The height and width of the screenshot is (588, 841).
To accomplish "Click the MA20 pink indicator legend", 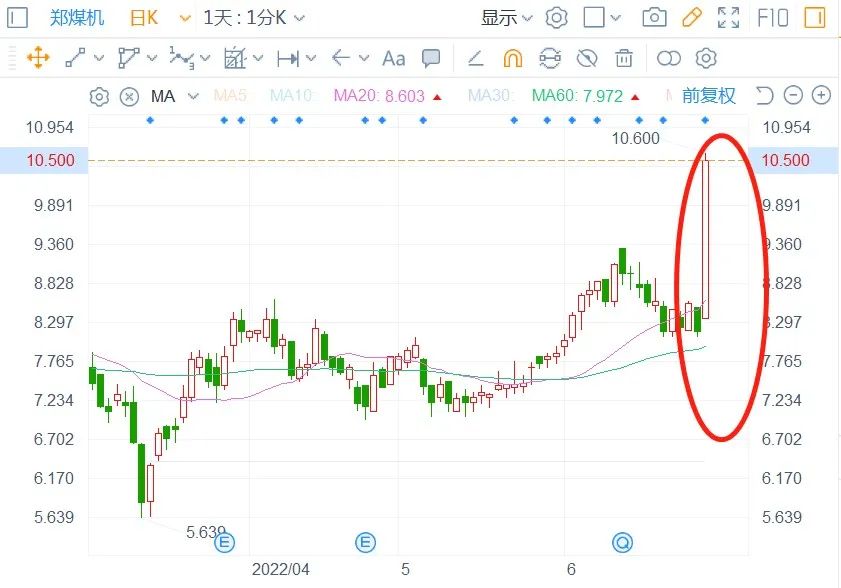I will coord(380,96).
